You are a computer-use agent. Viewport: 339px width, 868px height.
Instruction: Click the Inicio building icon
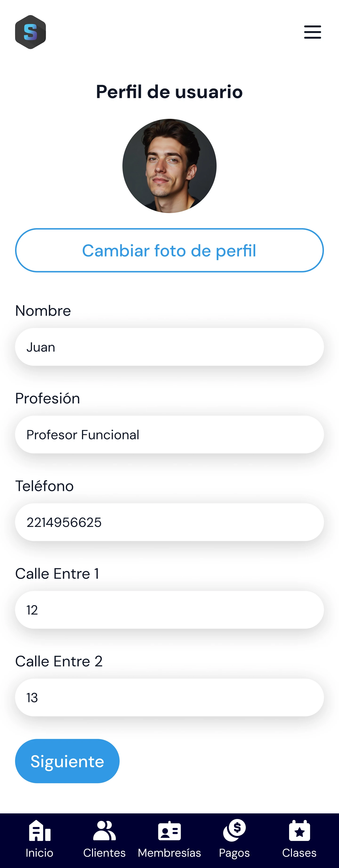tap(40, 831)
